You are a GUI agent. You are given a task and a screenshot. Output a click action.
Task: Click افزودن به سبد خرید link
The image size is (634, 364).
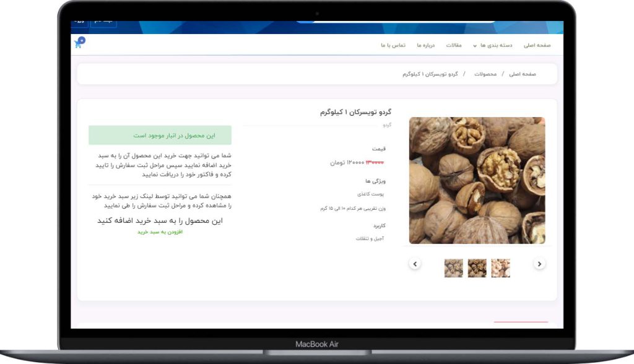click(x=160, y=232)
